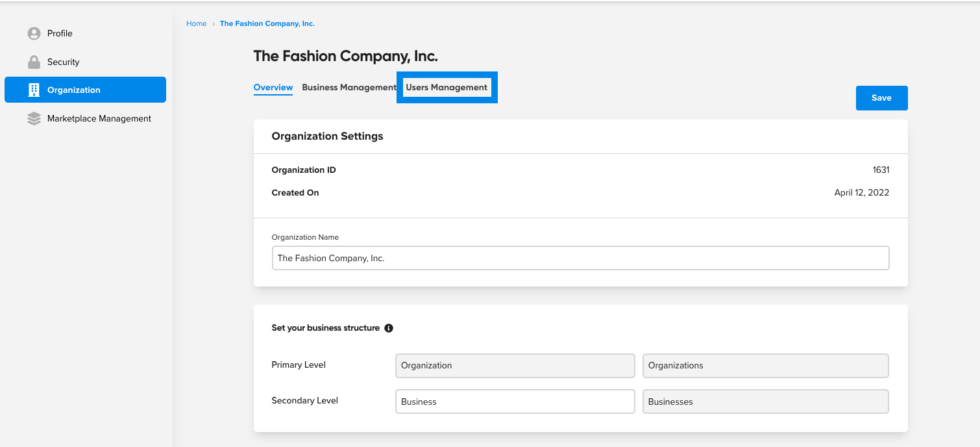Image resolution: width=980 pixels, height=447 pixels.
Task: Click The Fashion Company breadcrumb link
Action: [267, 23]
